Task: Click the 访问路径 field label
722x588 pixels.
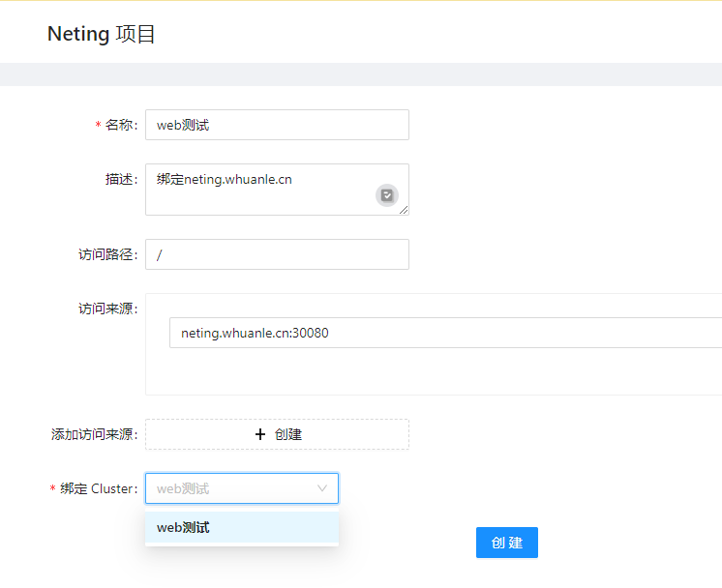Action: pos(107,254)
